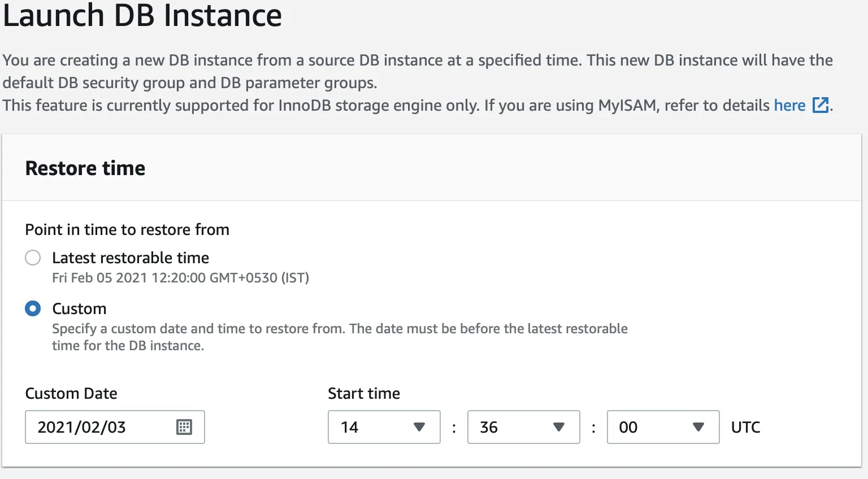Click the "Latest restorable time" option label

[131, 258]
